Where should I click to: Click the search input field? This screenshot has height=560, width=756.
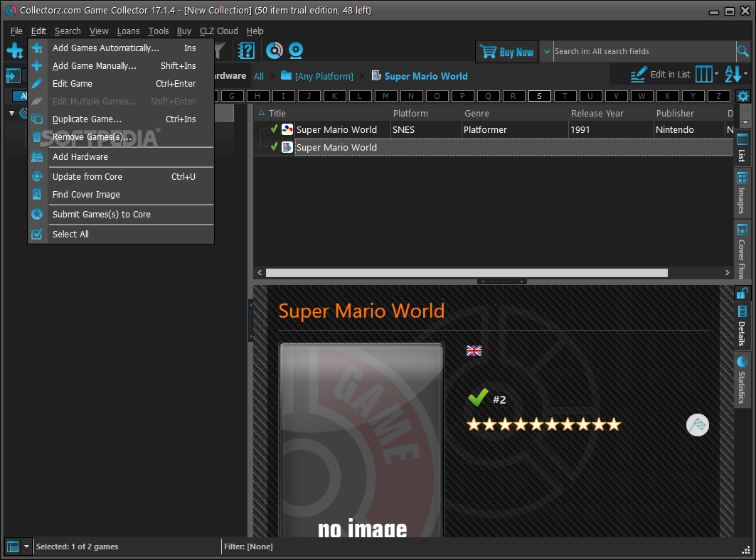click(x=644, y=51)
